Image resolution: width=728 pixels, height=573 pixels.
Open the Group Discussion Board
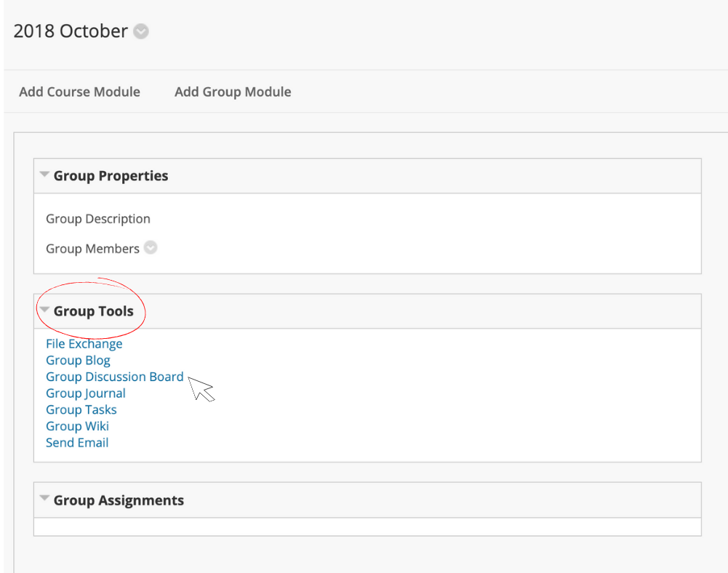(115, 377)
